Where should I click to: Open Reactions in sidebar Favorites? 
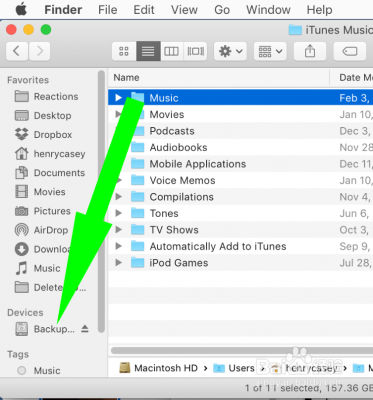click(47, 97)
